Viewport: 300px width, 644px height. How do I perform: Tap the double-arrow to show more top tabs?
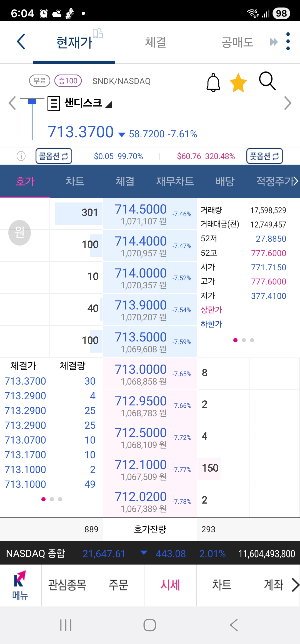click(x=274, y=42)
